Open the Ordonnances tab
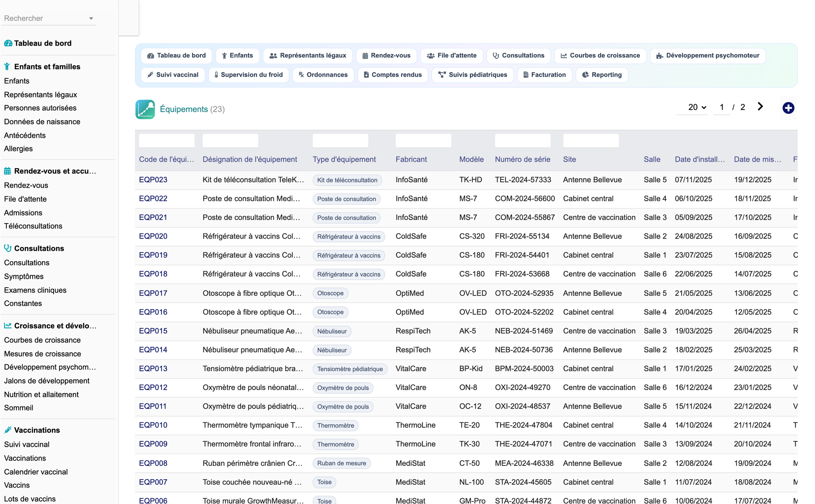 [x=323, y=75]
